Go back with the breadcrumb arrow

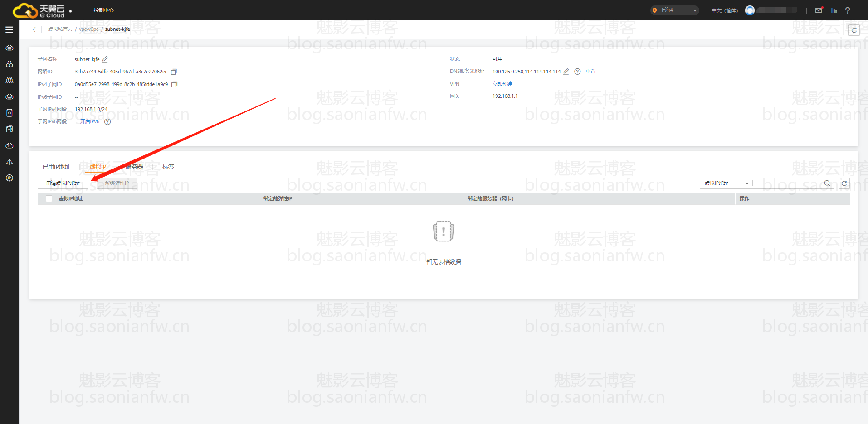point(34,29)
